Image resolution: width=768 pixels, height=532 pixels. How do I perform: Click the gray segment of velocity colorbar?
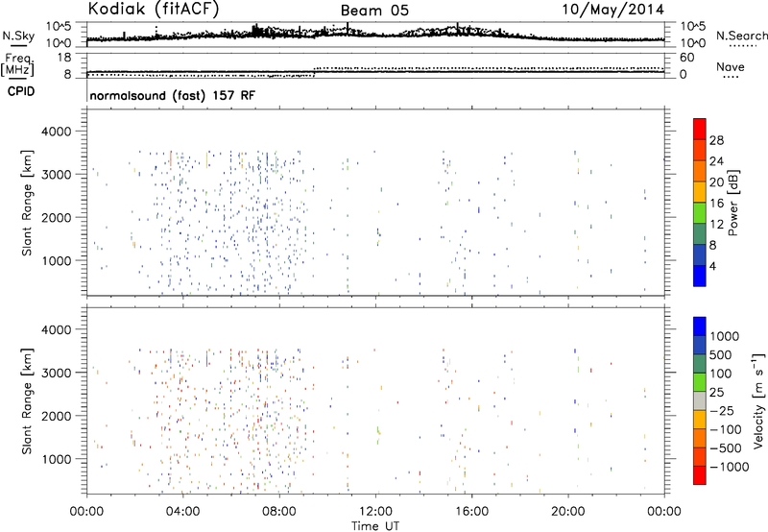pyautogui.click(x=700, y=401)
